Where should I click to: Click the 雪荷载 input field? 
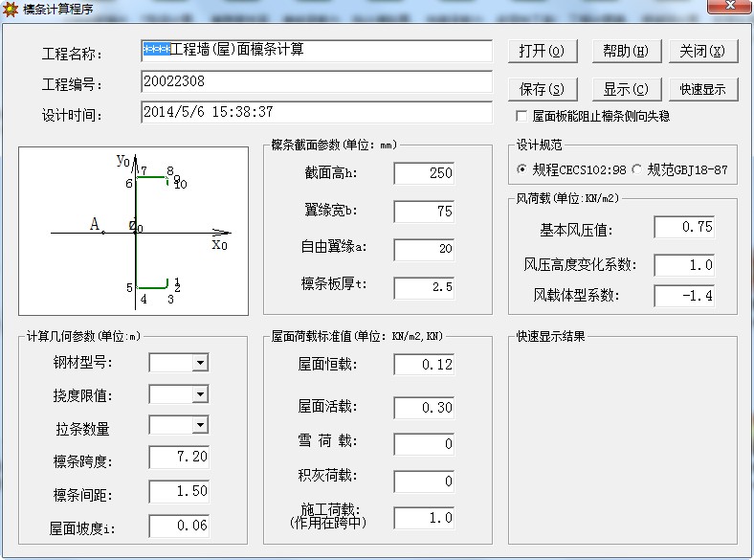tap(424, 444)
